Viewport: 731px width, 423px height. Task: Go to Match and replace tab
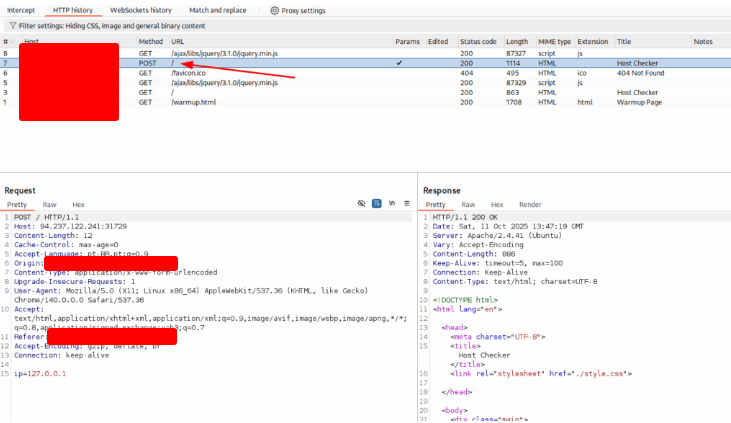click(x=218, y=10)
